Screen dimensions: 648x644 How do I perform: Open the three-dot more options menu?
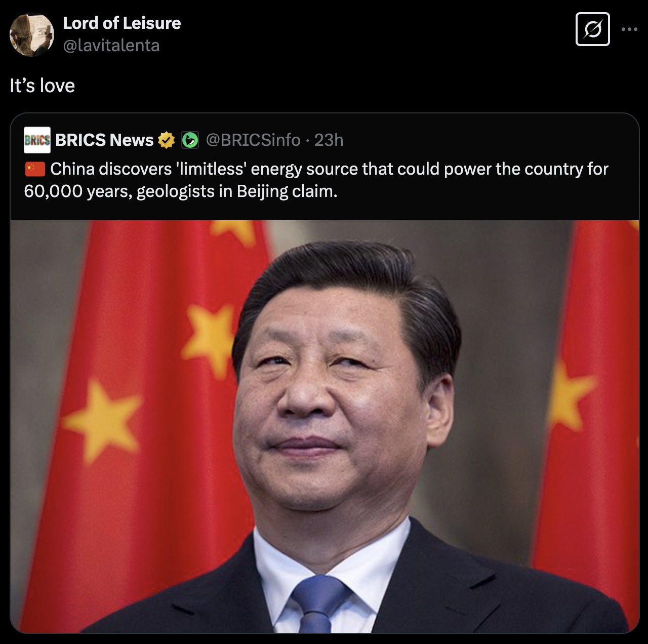point(629,29)
